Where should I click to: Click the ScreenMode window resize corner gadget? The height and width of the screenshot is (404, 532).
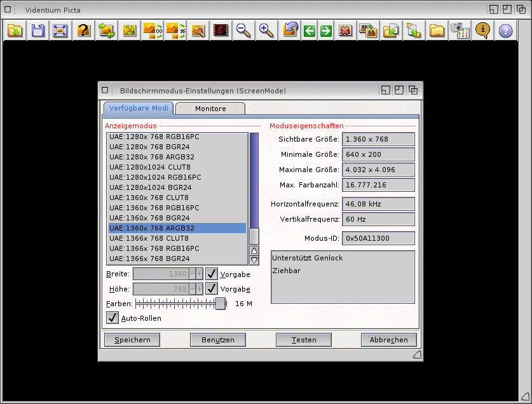[x=418, y=355]
